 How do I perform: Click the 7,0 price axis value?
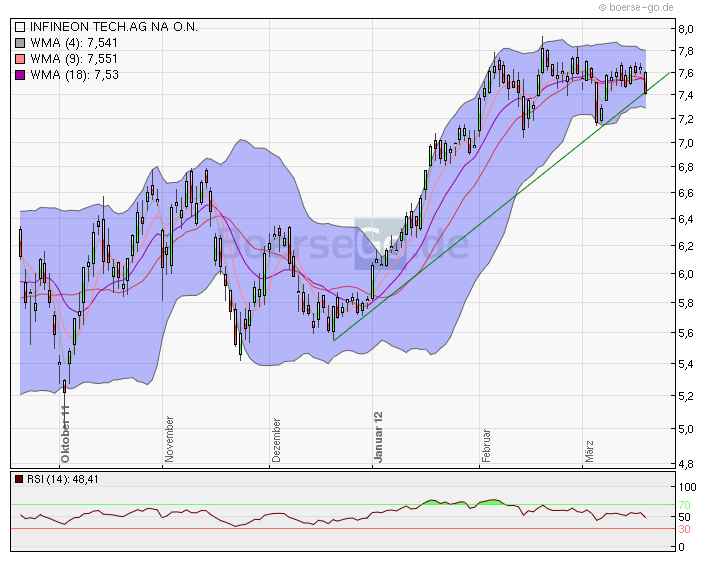686,143
